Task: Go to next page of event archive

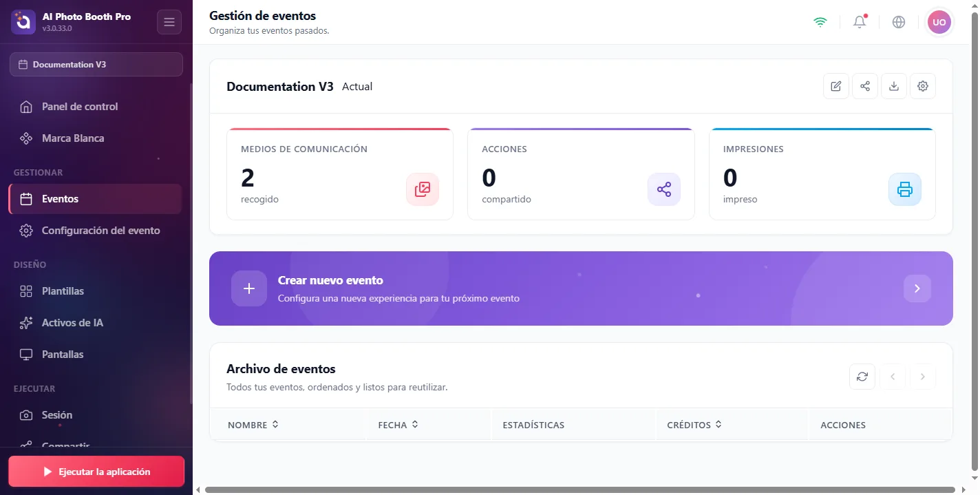Action: pyautogui.click(x=923, y=377)
